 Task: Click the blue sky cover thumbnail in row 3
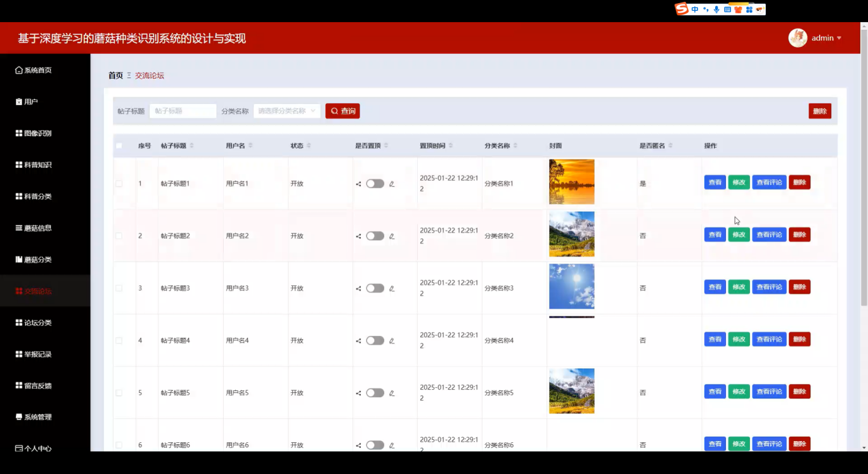[572, 286]
